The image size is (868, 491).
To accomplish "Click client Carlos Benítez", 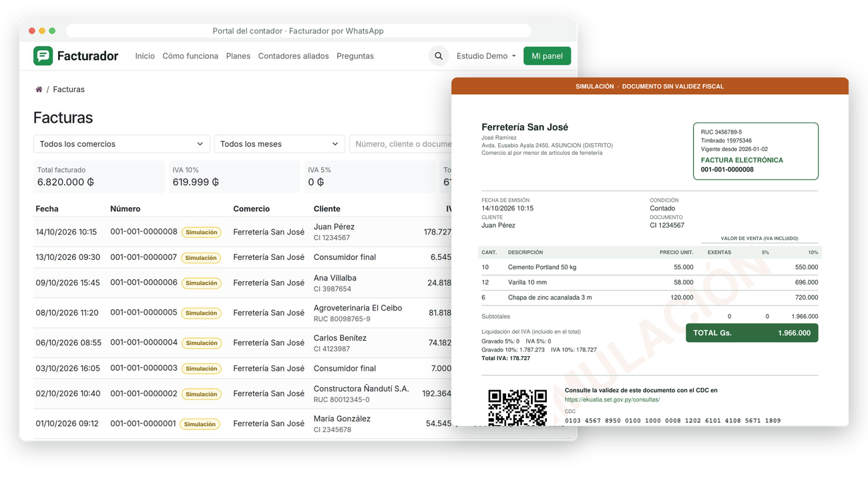I will coord(340,338).
